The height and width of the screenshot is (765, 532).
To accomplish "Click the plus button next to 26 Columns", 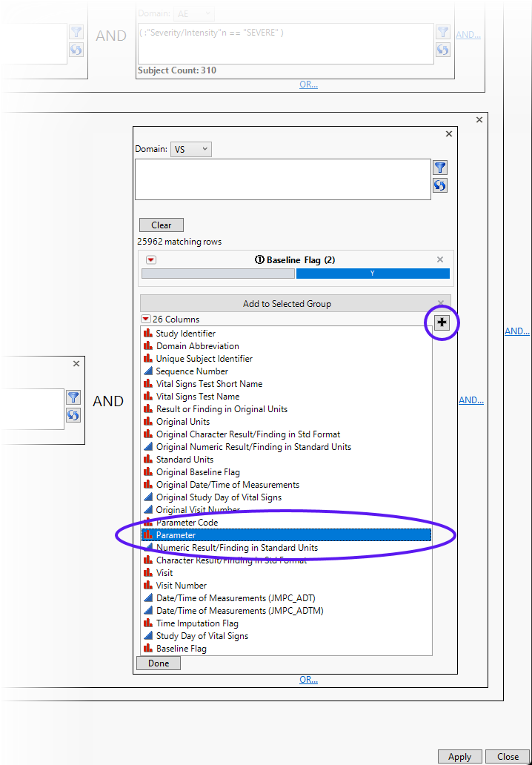I will [442, 322].
